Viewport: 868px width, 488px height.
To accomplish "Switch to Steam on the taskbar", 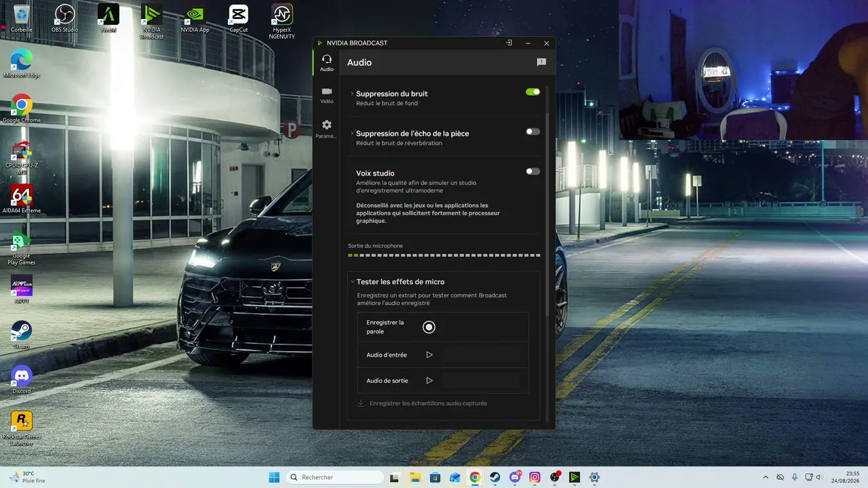I will [x=495, y=477].
